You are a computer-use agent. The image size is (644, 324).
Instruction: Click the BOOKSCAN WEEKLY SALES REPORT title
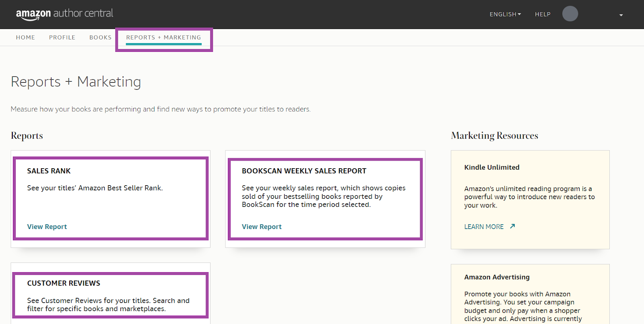pos(304,171)
